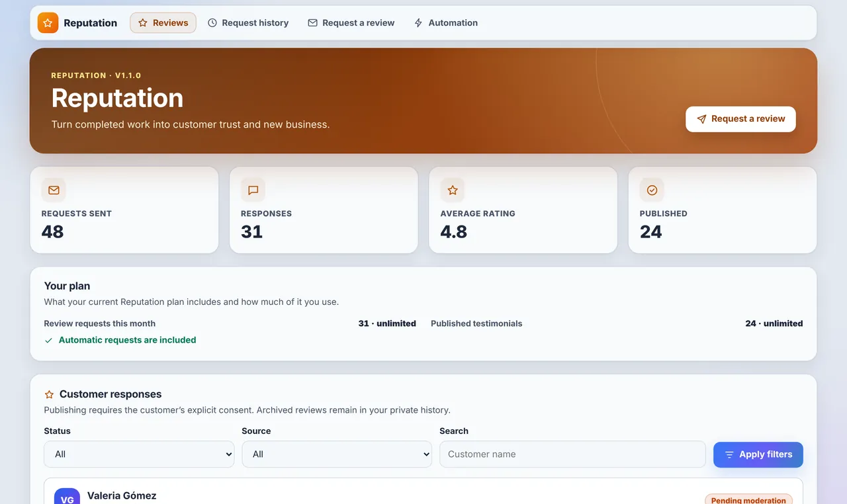Open the Status filter dropdown
The width and height of the screenshot is (847, 504).
139,454
